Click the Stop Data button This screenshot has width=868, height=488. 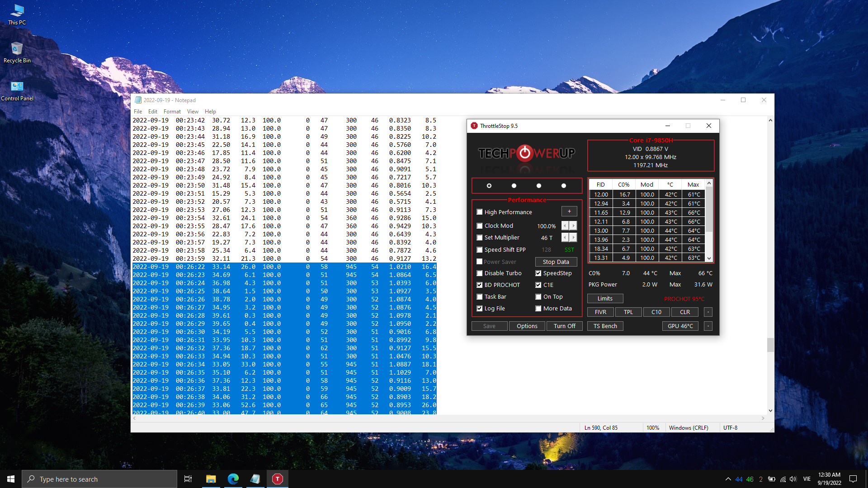click(556, 262)
